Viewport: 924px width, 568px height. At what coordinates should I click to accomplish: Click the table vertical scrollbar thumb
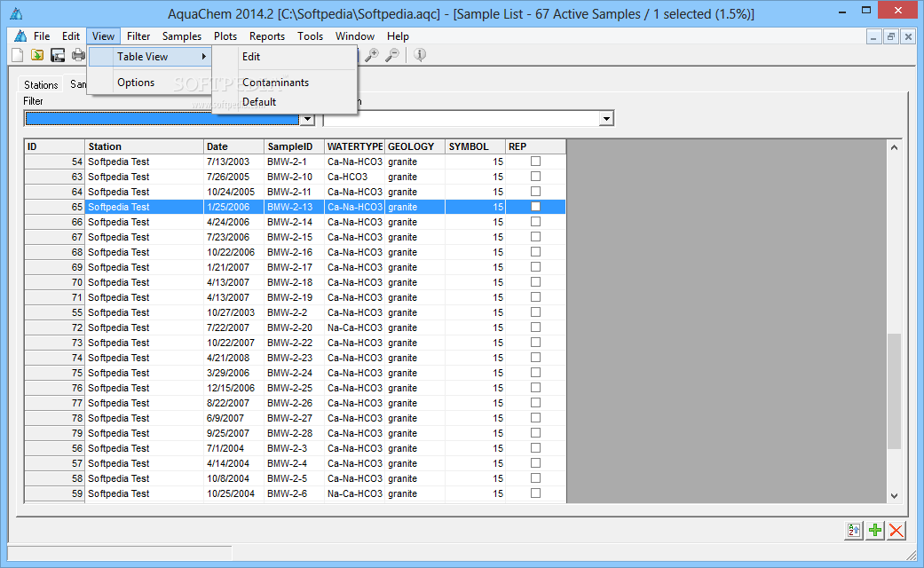pos(894,391)
